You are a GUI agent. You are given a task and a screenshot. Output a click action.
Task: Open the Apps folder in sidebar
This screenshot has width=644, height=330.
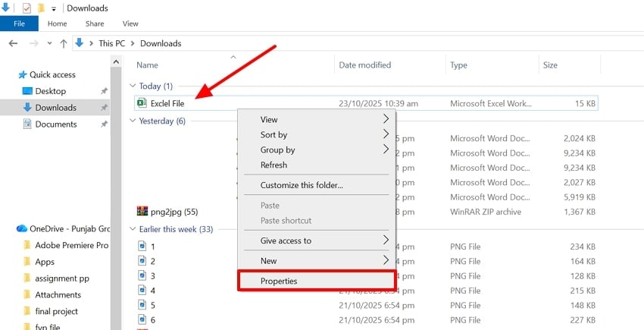coord(45,262)
